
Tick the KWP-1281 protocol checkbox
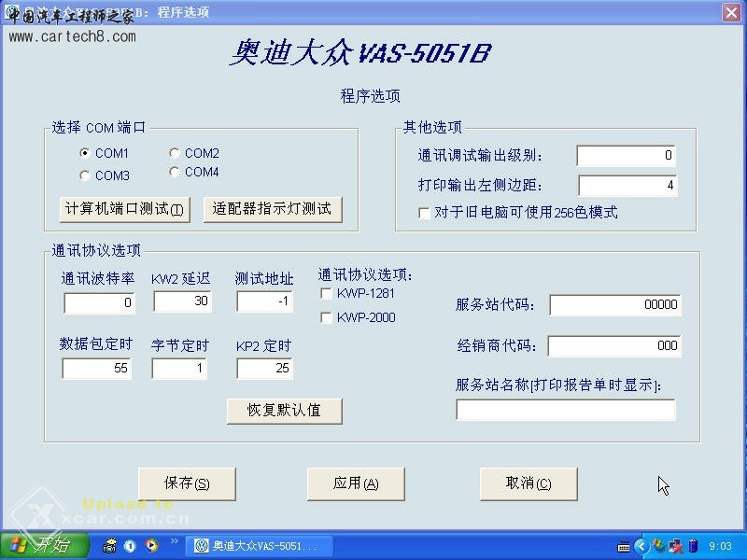click(x=326, y=293)
